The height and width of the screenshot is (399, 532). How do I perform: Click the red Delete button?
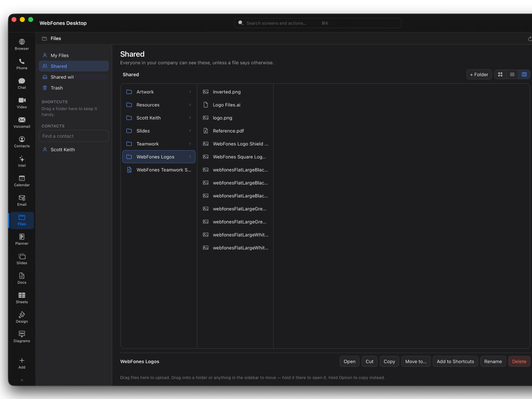click(519, 361)
